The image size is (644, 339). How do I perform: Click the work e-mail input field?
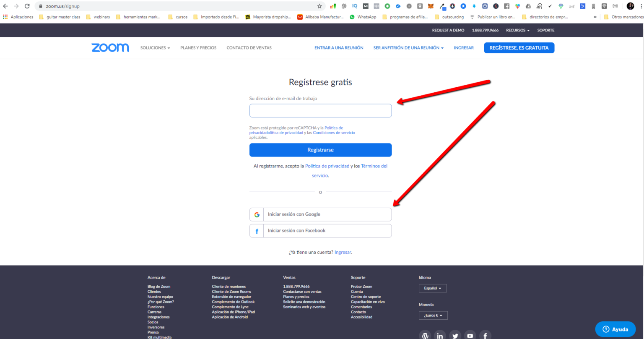coord(320,111)
